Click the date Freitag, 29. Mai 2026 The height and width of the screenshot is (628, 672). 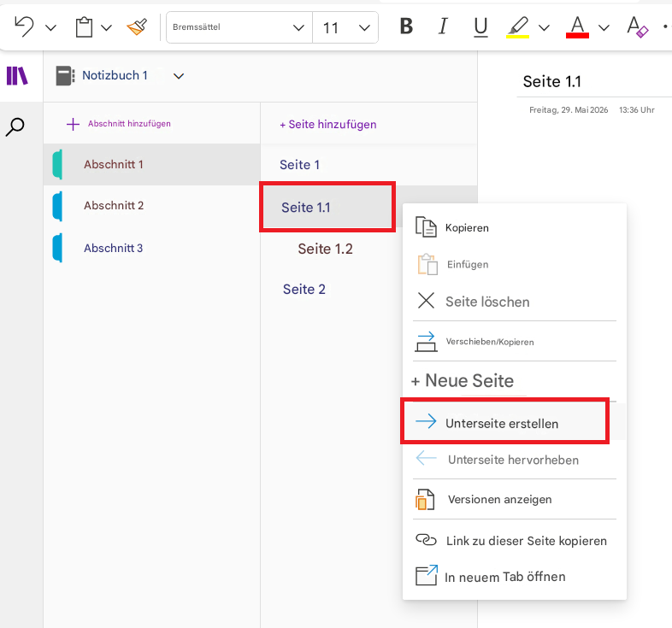click(x=569, y=110)
